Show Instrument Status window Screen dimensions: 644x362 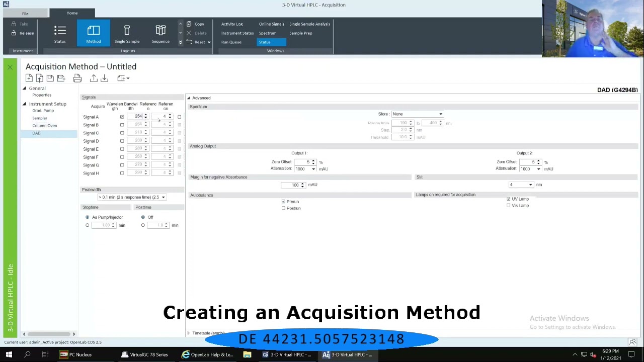click(x=237, y=33)
